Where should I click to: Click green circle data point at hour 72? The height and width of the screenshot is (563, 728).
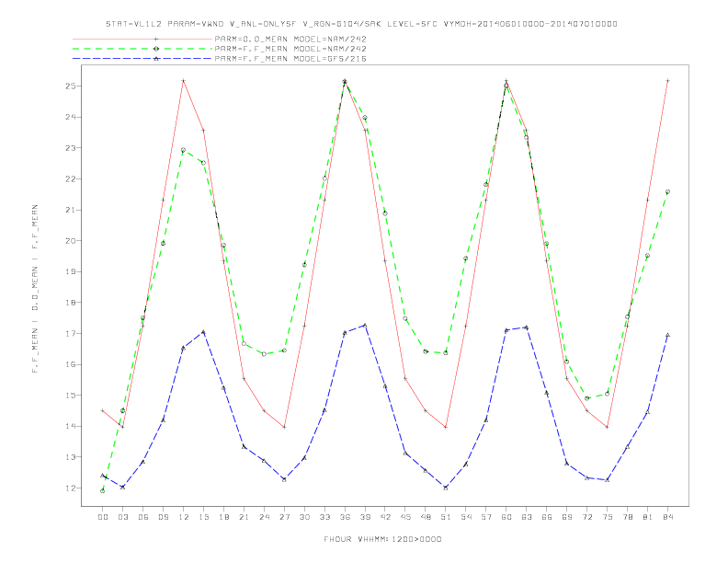click(586, 398)
